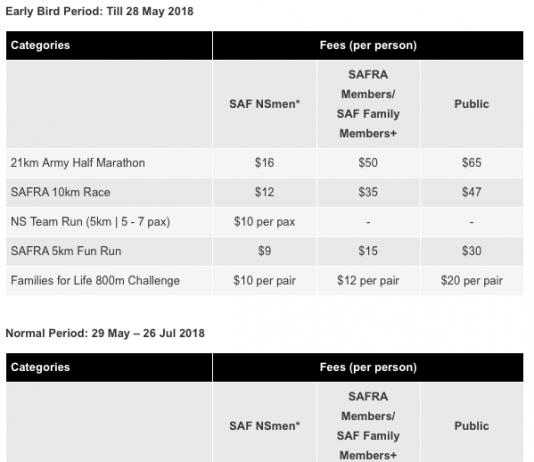
Task: Select the 21km Army Half Marathon row
Action: pos(265,163)
